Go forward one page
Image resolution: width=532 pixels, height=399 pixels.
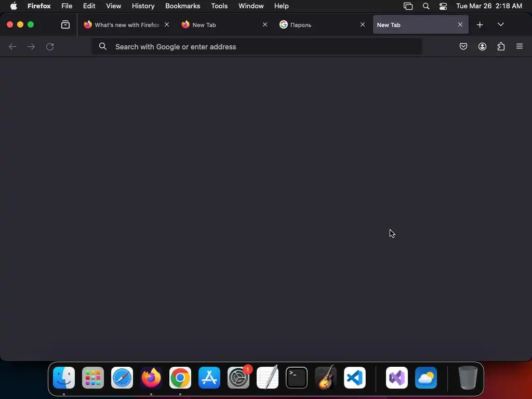[31, 46]
